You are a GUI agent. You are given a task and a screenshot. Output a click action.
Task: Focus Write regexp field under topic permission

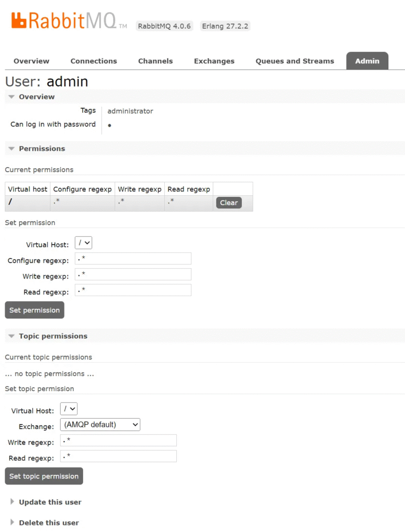[118, 441]
